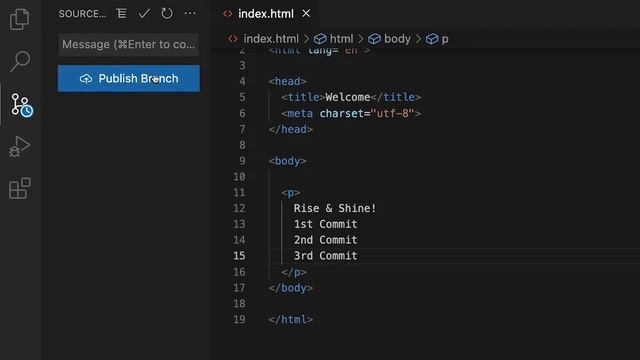Click the closing head tag on line 7
The image size is (640, 360).
click(291, 129)
